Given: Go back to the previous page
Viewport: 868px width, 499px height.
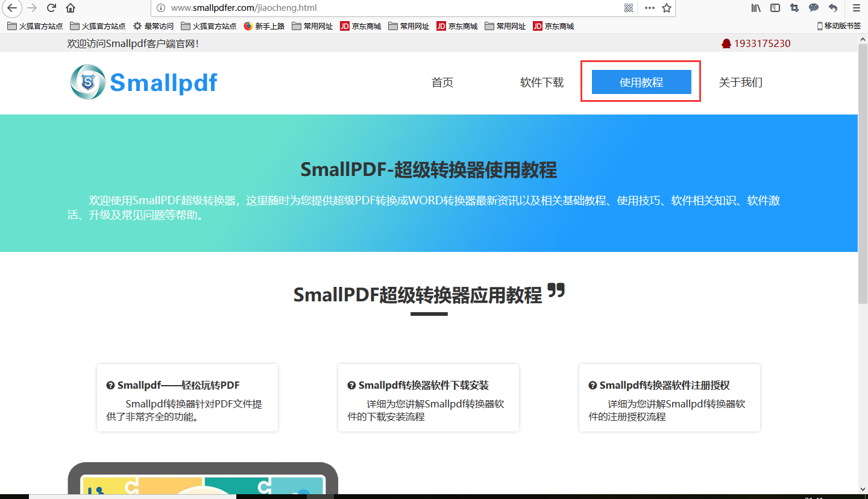Looking at the screenshot, I should point(11,8).
